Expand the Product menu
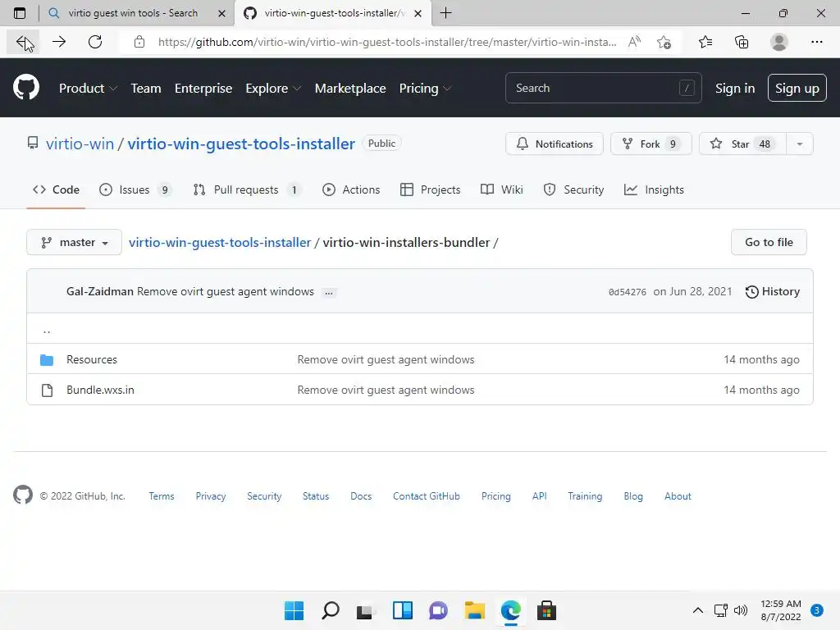Screen dimensions: 840x630 [x=88, y=89]
